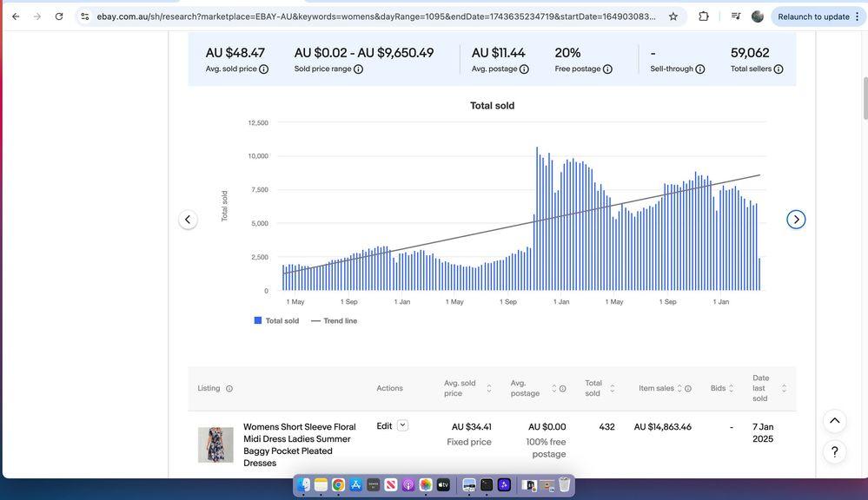Show info for Sold price range
Image resolution: width=868 pixels, height=500 pixels.
tap(358, 69)
